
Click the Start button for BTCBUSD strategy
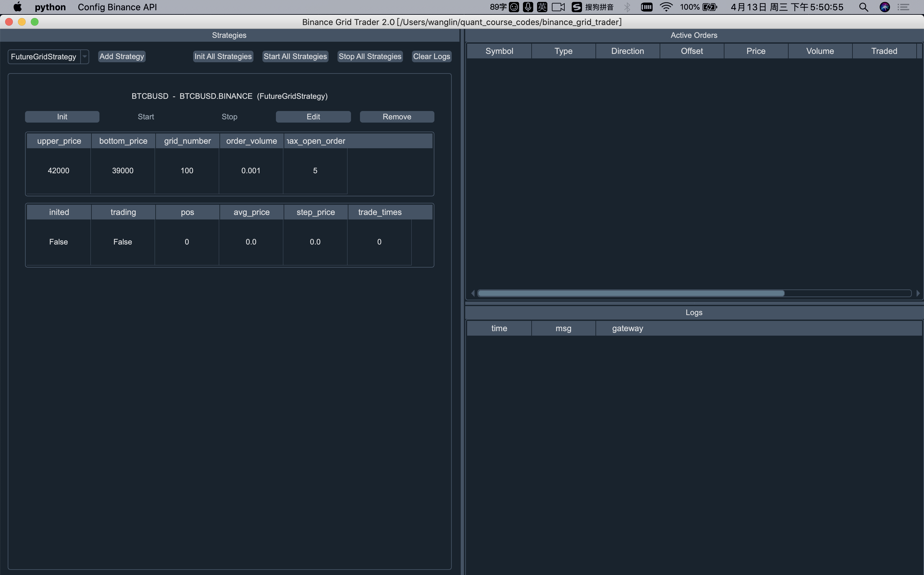tap(146, 116)
